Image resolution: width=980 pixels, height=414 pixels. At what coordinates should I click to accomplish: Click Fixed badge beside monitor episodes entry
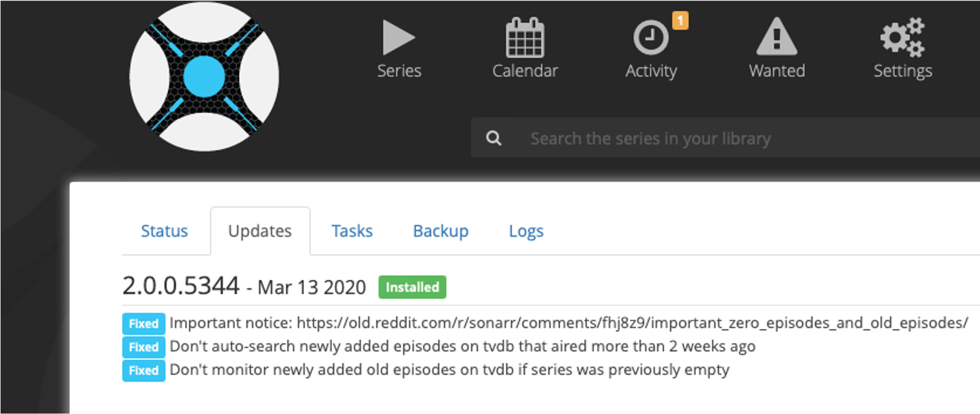(144, 371)
